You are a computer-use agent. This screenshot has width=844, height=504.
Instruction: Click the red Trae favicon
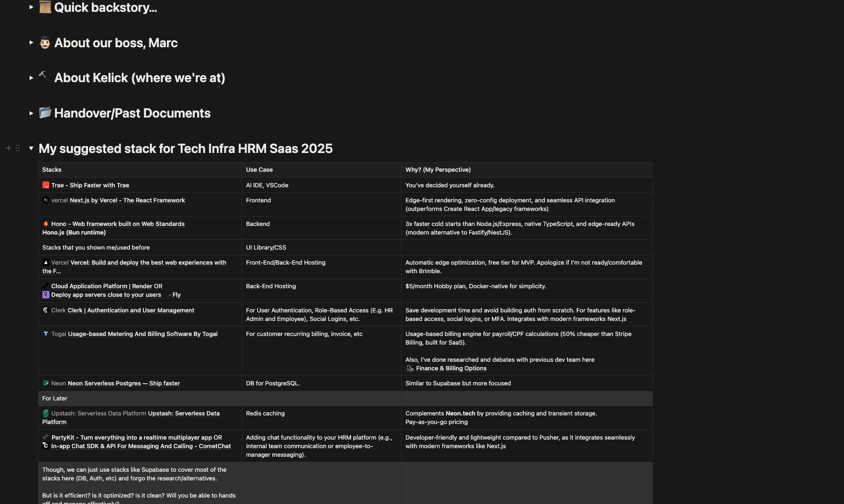[x=46, y=185]
